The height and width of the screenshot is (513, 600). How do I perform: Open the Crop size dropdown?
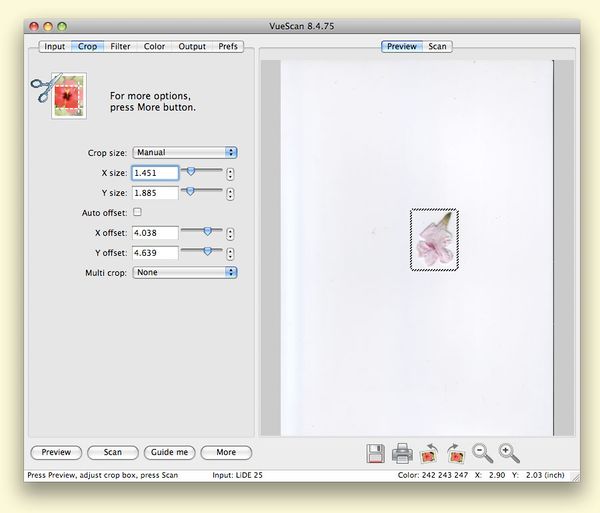[185, 153]
